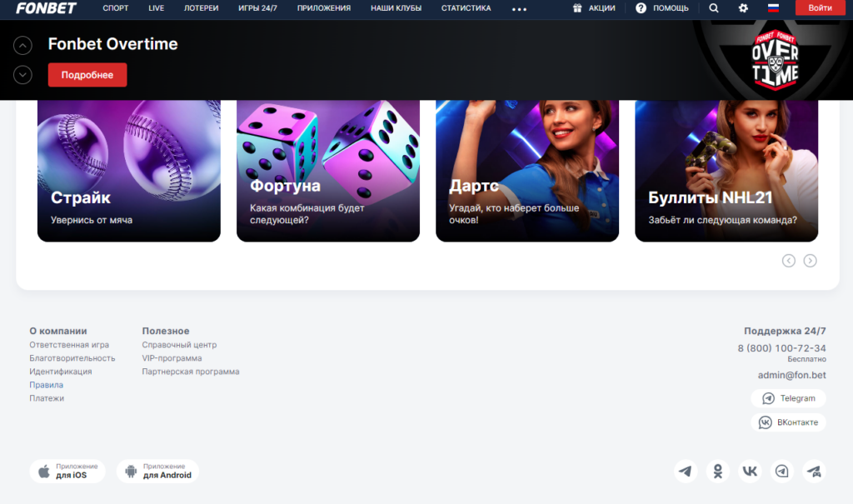The height and width of the screenshot is (504, 853).
Task: Click the Поддержка 24/7 heading
Action: point(785,331)
